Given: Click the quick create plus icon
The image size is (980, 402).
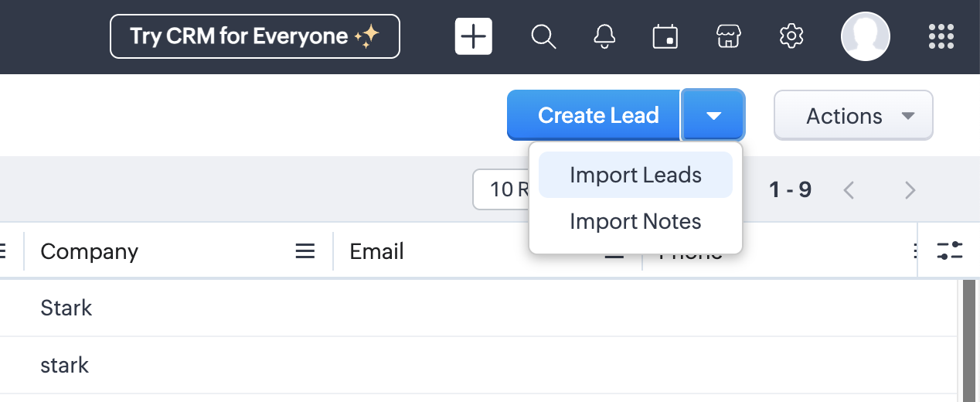Looking at the screenshot, I should click(x=474, y=36).
